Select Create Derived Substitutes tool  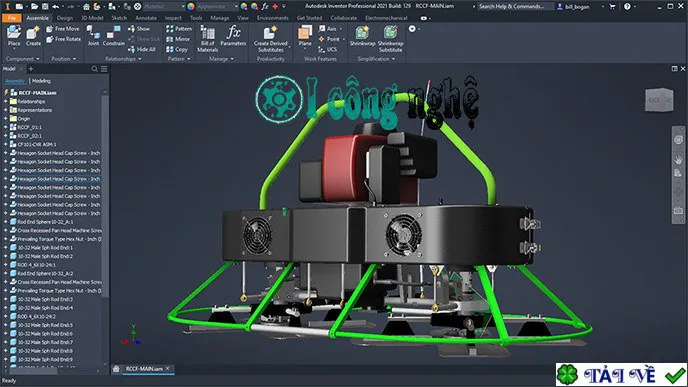[x=271, y=39]
